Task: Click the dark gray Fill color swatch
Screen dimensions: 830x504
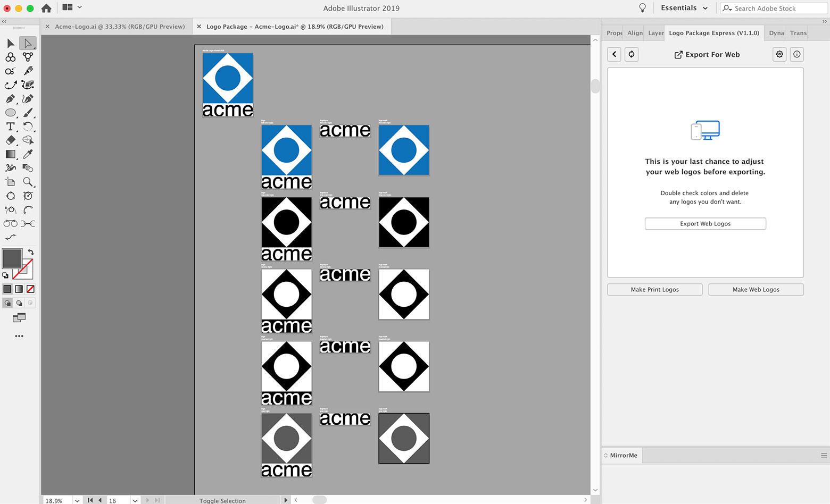Action: point(12,258)
